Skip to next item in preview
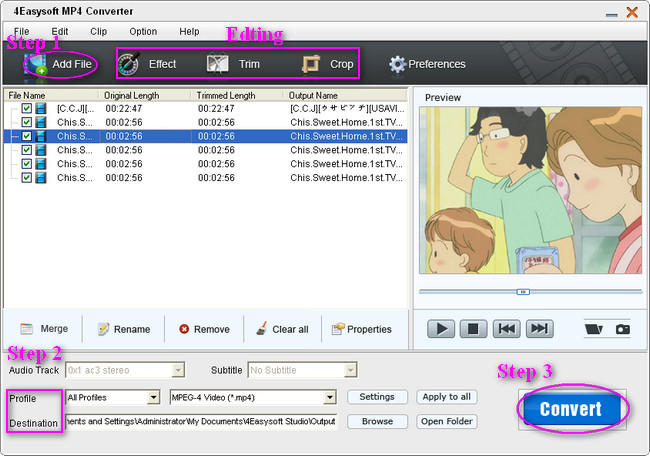 [539, 329]
